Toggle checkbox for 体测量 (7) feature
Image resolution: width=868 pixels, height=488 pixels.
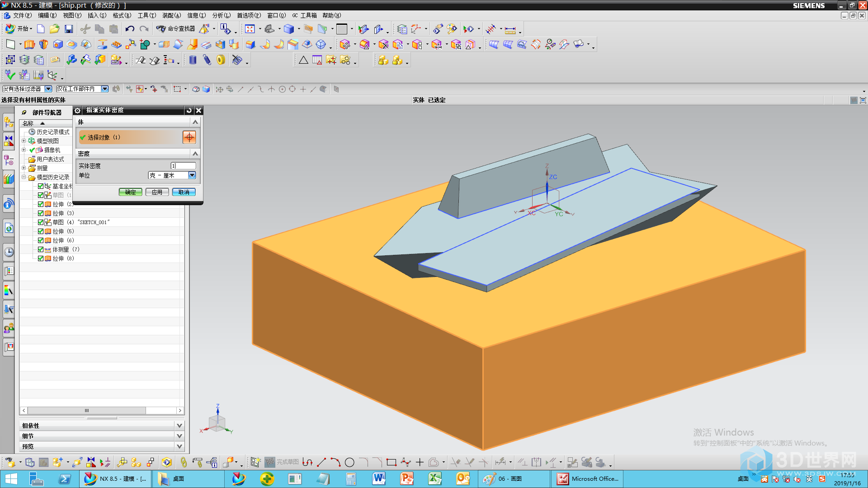(x=41, y=249)
